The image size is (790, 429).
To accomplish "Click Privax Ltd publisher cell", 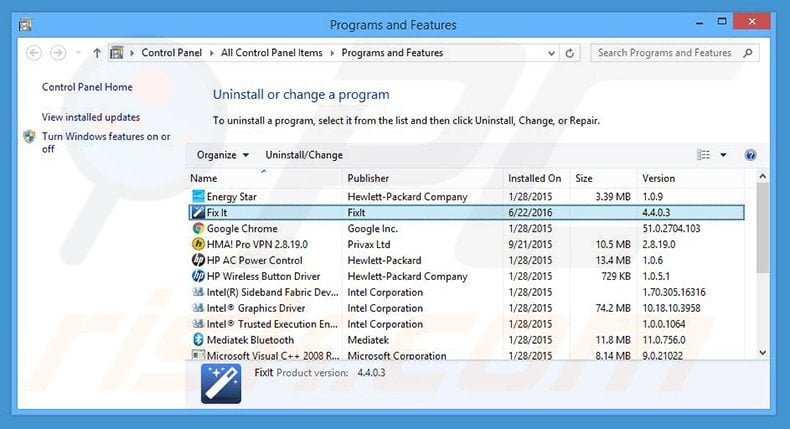I will click(x=369, y=244).
